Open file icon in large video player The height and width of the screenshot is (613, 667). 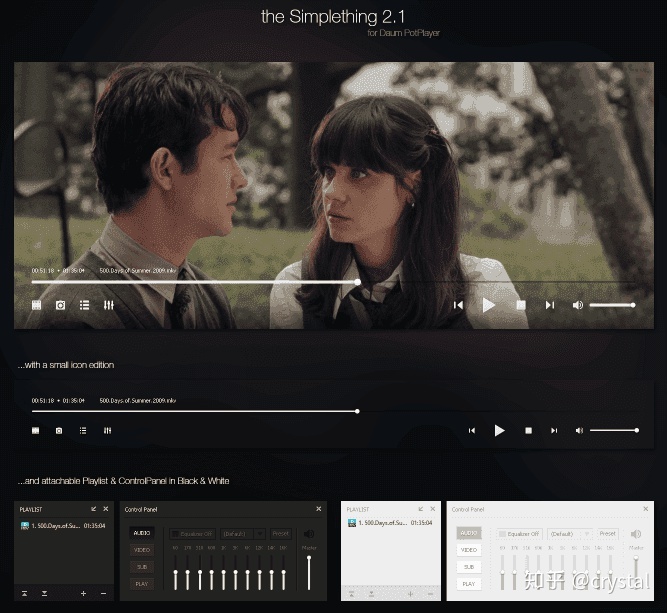point(37,305)
